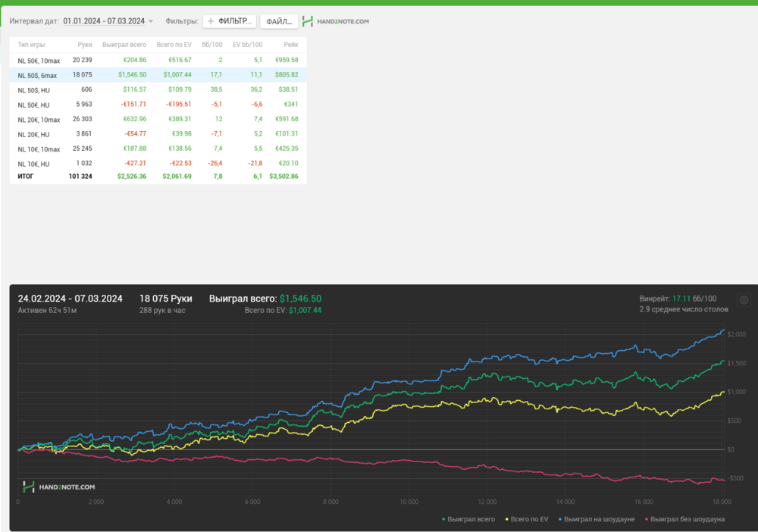Viewport: 758px width, 532px height.
Task: Click the €516.67 EV value
Action: pyautogui.click(x=180, y=60)
